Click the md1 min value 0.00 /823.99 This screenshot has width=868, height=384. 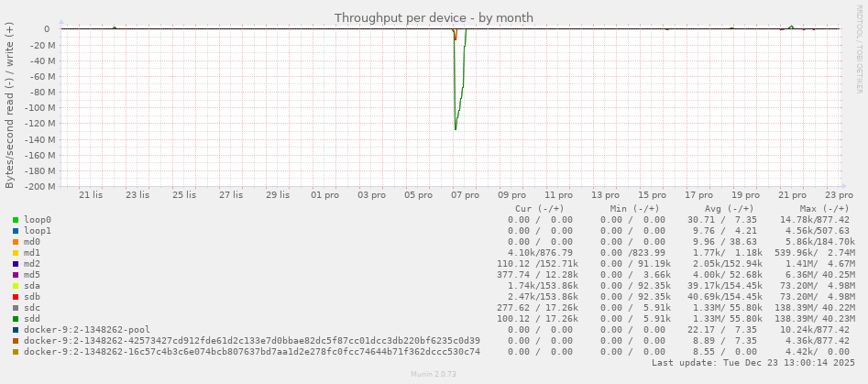click(x=632, y=253)
